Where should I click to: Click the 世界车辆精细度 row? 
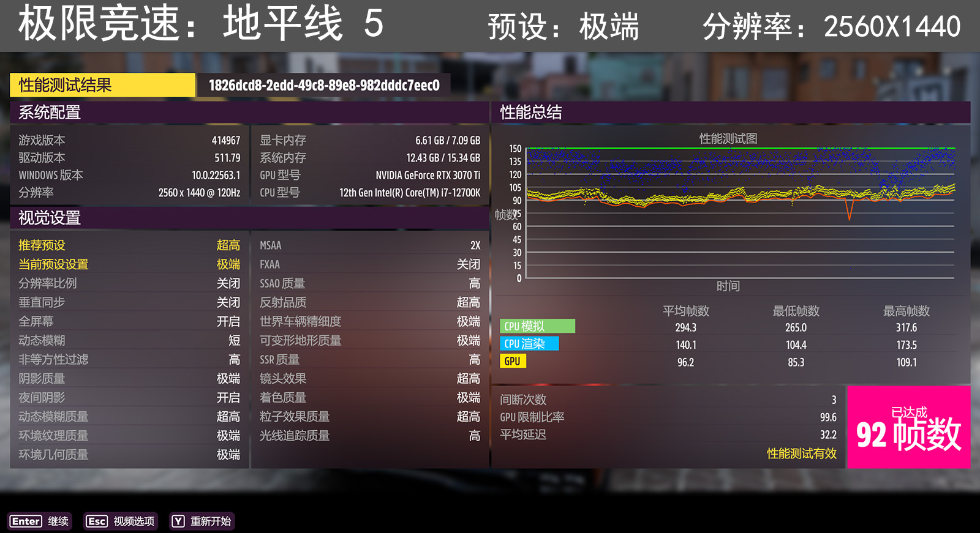pos(370,321)
